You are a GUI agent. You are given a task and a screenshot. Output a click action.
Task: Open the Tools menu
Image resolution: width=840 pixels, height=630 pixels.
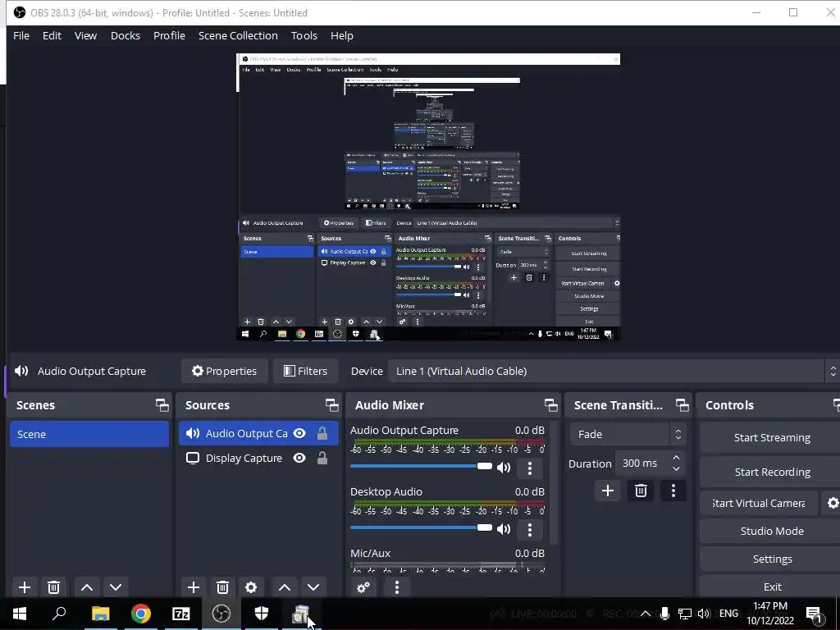point(304,36)
